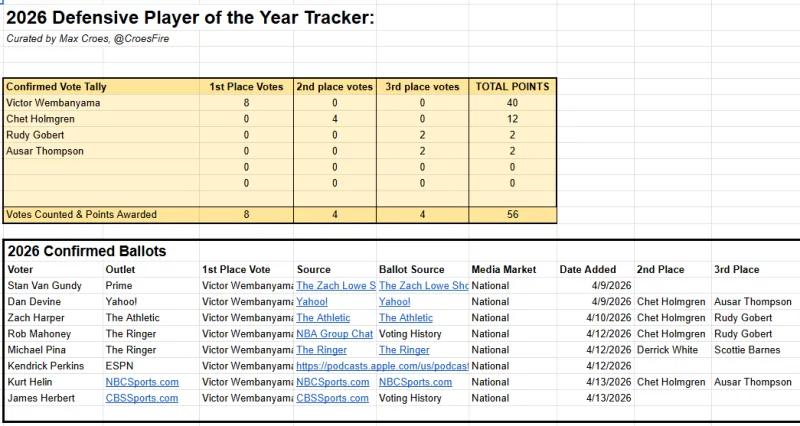Select the TOTAL POINTS header cell
Image resolution: width=800 pixels, height=426 pixels.
(512, 87)
